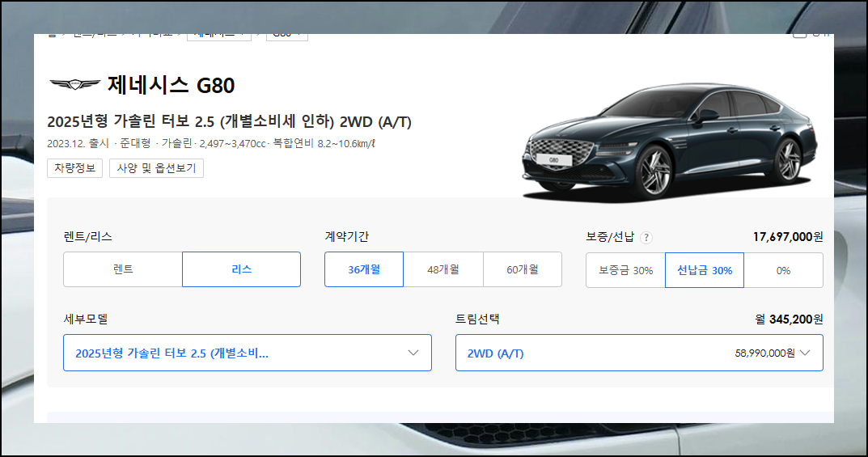Open the 차량정보 button
868x457 pixels.
(x=74, y=168)
